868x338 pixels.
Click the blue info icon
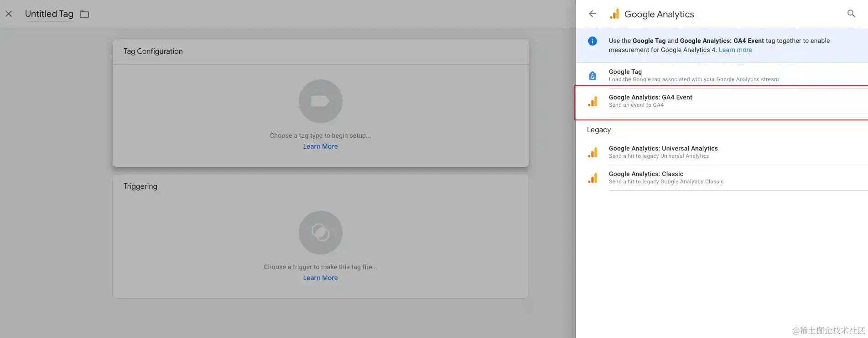[x=593, y=41]
